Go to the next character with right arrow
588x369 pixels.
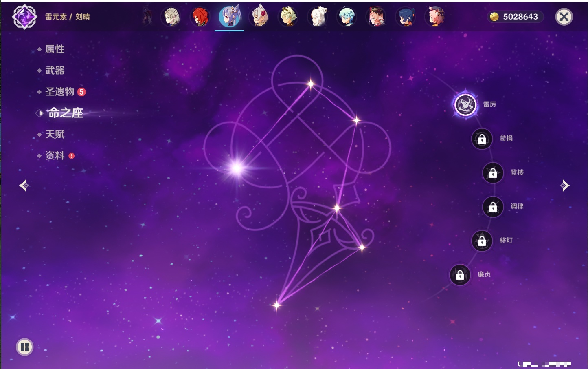(x=565, y=186)
